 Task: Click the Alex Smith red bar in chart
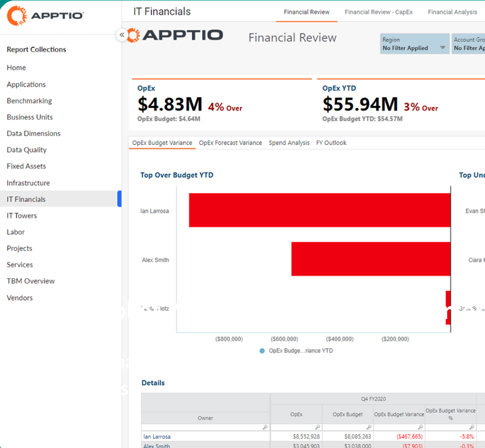[x=371, y=259]
